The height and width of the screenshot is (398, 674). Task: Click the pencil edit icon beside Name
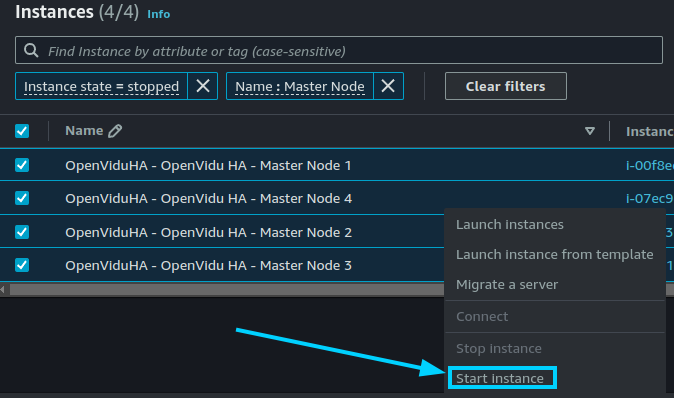(x=115, y=131)
